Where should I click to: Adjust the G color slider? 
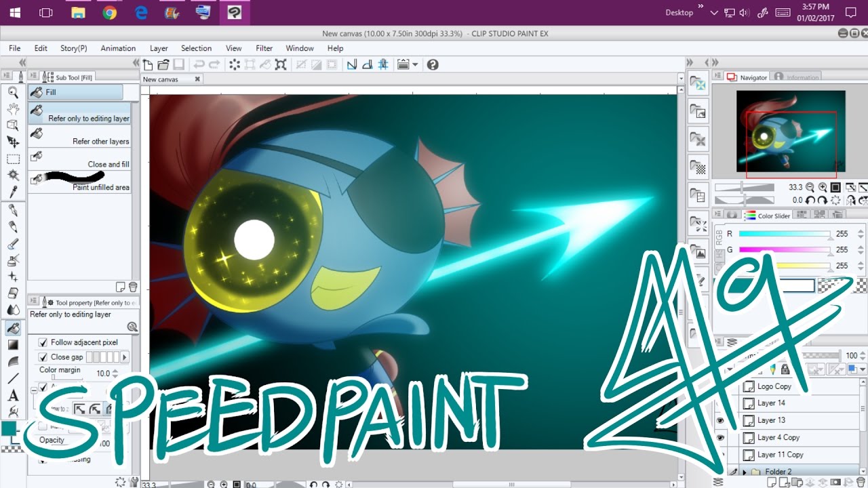[785, 250]
